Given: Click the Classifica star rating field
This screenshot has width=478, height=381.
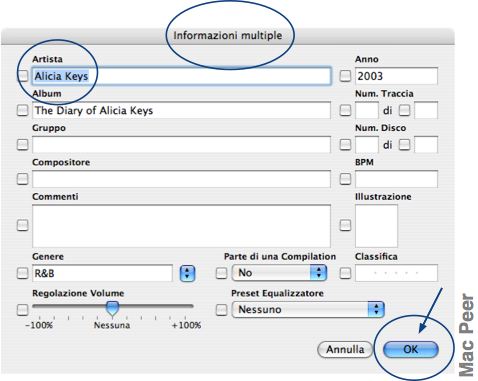Looking at the screenshot, I should pyautogui.click(x=396, y=273).
